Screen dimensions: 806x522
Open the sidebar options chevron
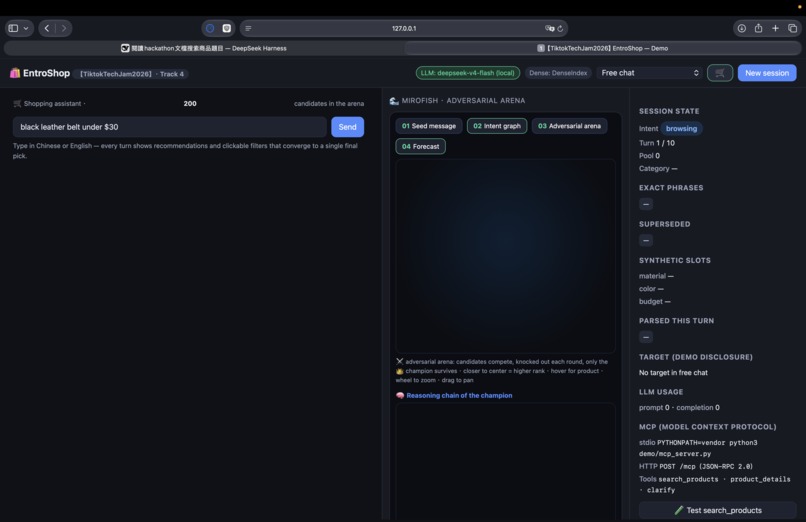click(26, 28)
